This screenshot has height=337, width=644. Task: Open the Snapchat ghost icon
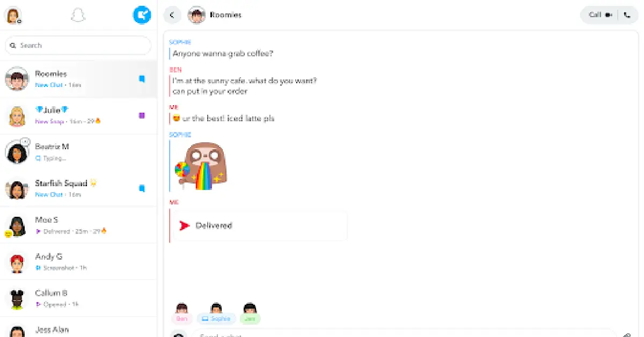pyautogui.click(x=78, y=15)
